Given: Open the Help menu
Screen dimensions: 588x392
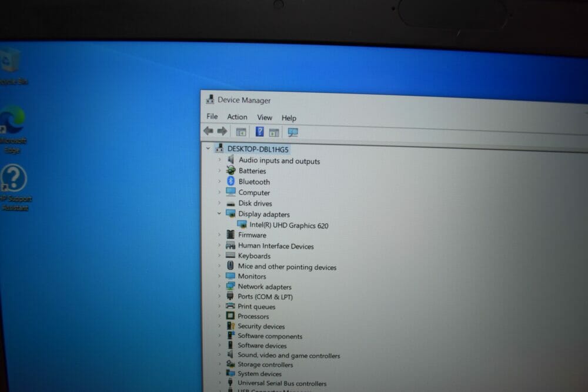Looking at the screenshot, I should [x=289, y=118].
